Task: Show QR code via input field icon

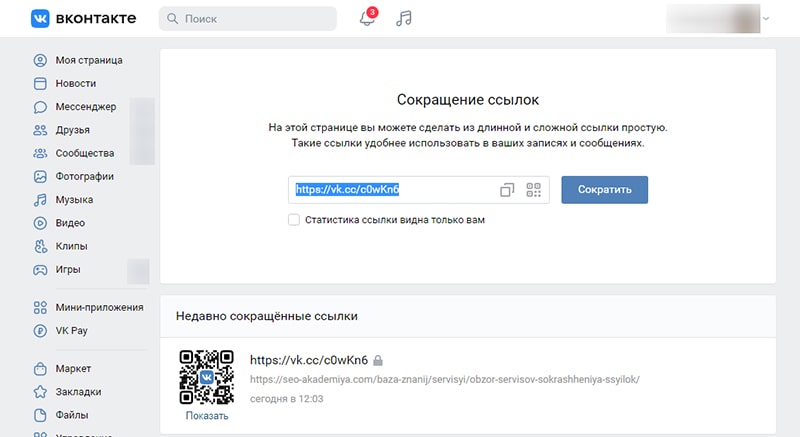Action: tap(534, 190)
